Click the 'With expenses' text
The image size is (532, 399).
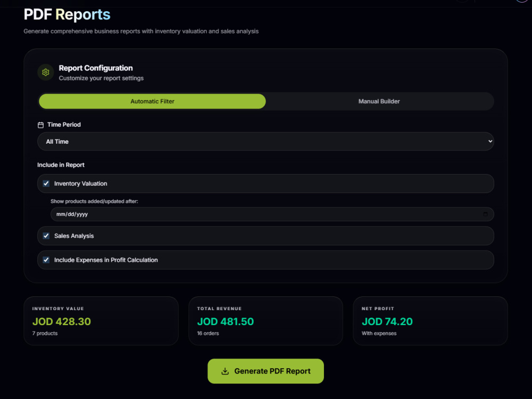379,334
